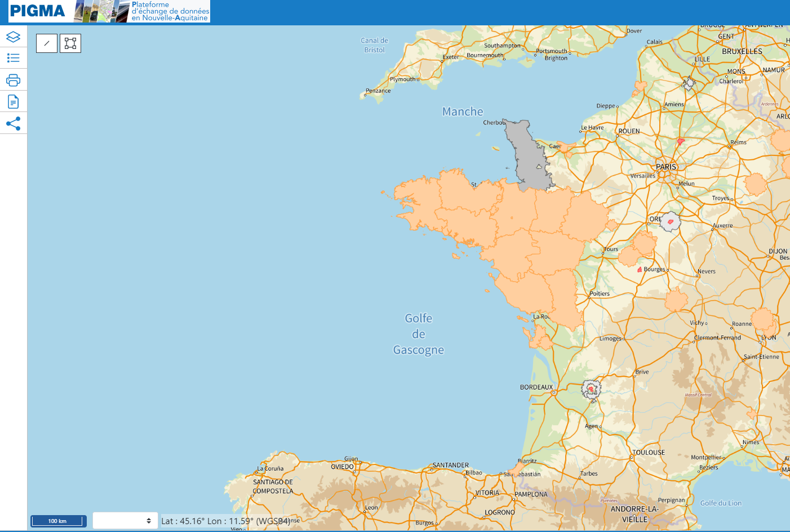
Task: Click the PAMPLONA label
Action: click(x=531, y=495)
